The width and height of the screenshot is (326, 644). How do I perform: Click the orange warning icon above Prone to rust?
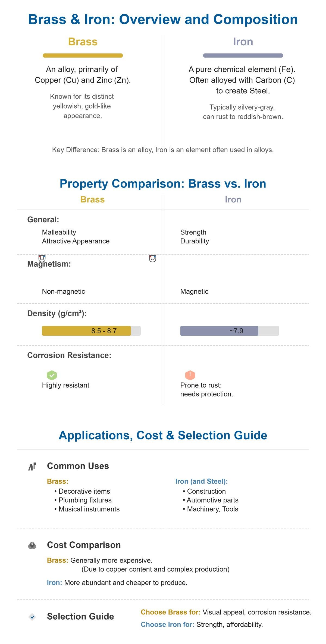(x=190, y=375)
